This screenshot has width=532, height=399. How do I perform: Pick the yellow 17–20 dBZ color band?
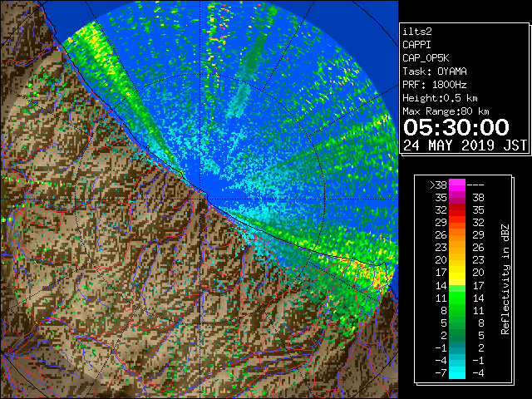(457, 273)
